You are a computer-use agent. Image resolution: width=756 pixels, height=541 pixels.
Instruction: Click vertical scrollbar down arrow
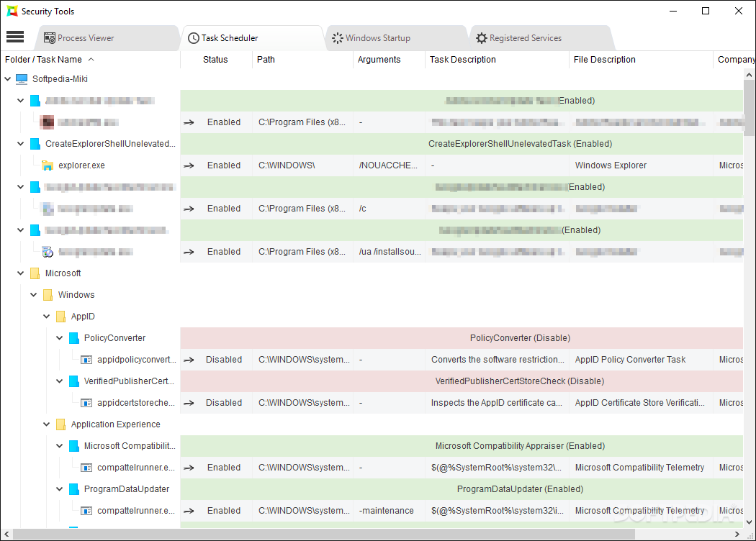click(749, 522)
